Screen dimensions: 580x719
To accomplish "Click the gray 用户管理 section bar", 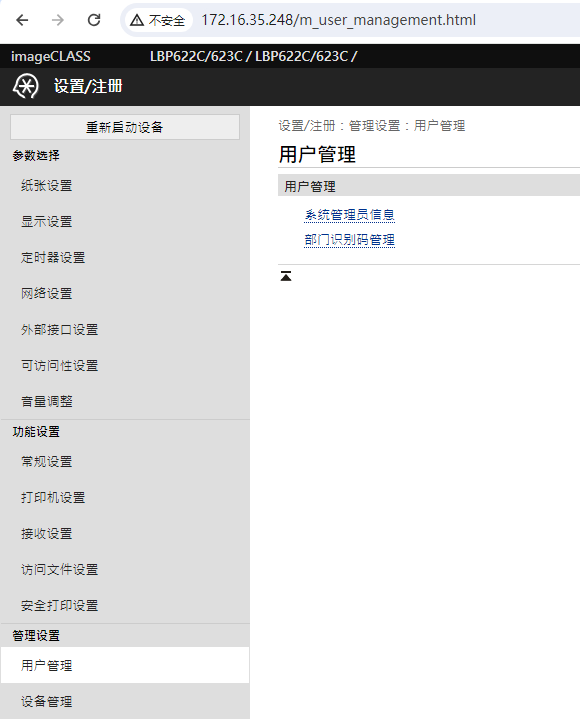I will tap(429, 186).
